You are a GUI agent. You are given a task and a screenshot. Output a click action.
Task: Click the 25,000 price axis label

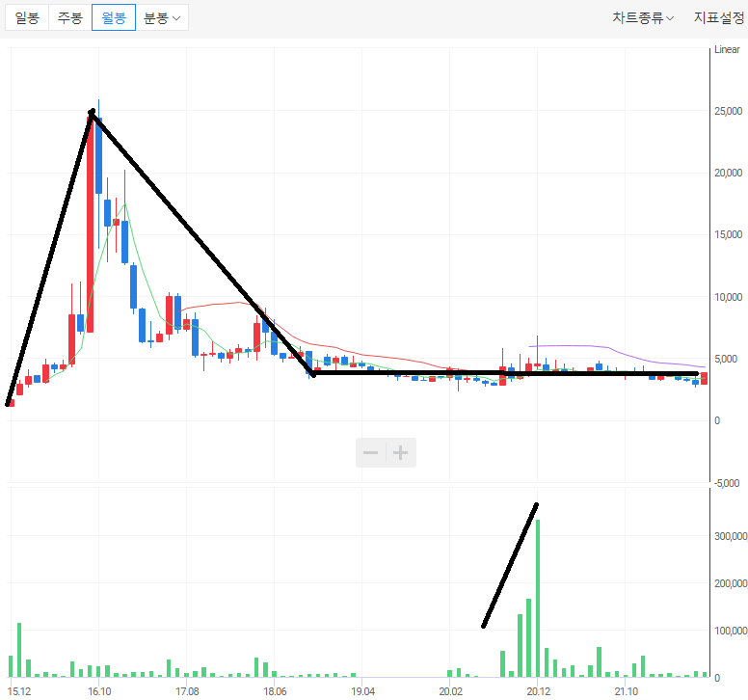(728, 111)
